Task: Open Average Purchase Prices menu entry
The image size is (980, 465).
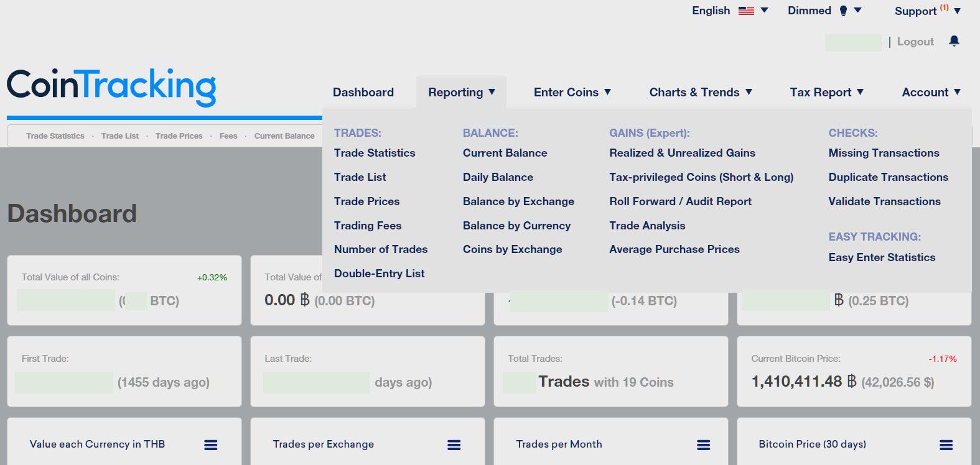Action: coord(674,249)
